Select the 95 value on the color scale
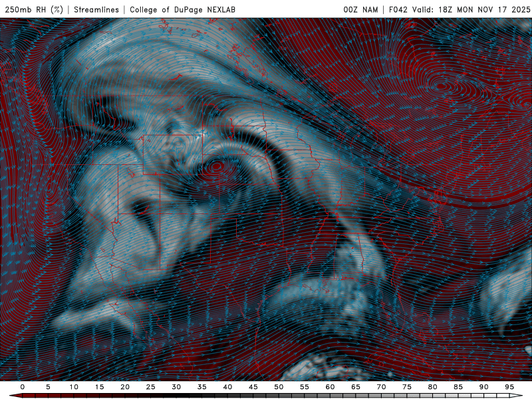 509,387
